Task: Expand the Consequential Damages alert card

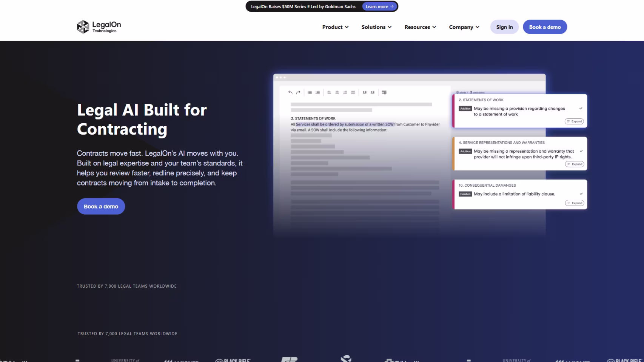Action: coord(575,203)
